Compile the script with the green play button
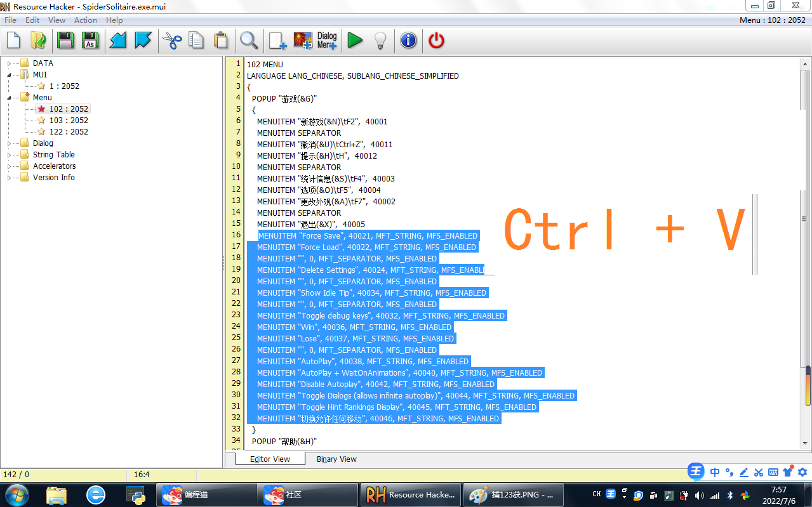This screenshot has height=507, width=812. coord(356,41)
